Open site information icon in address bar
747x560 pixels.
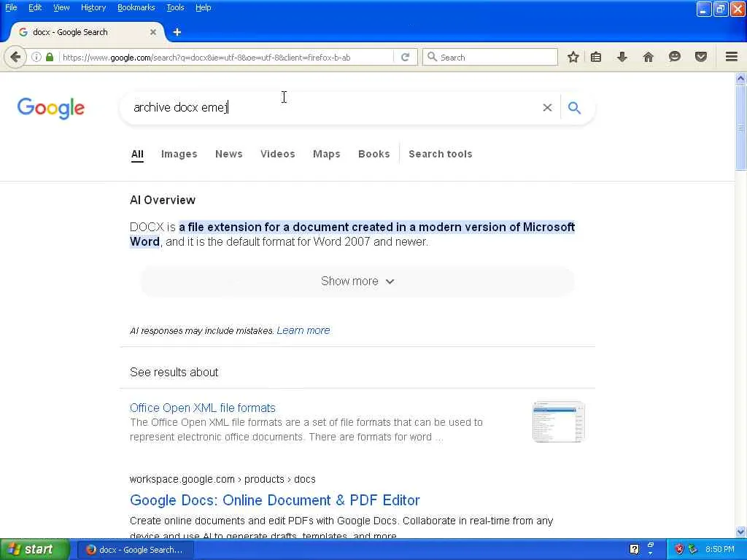coord(36,57)
